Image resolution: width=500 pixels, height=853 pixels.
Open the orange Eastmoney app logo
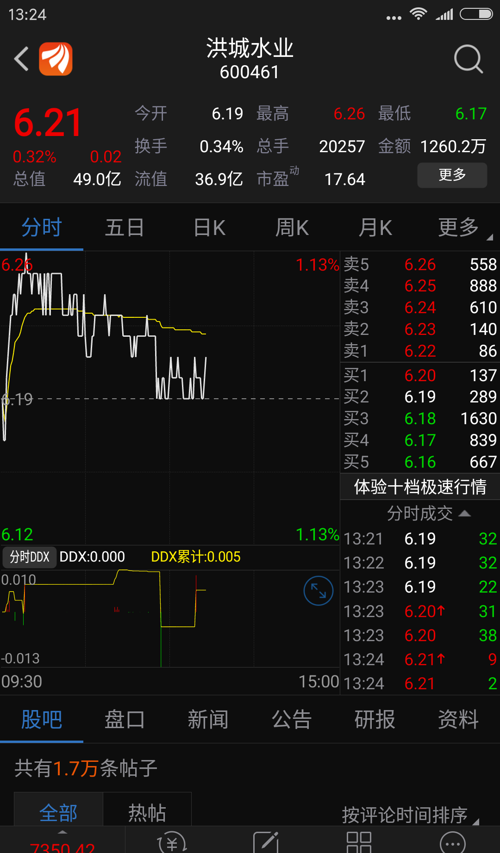55,59
